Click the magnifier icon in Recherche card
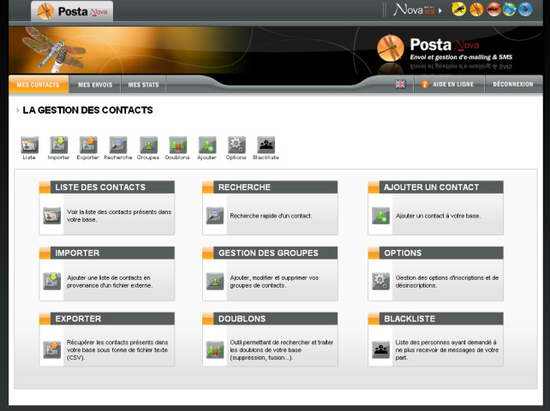Image resolution: width=550 pixels, height=411 pixels. click(x=215, y=216)
